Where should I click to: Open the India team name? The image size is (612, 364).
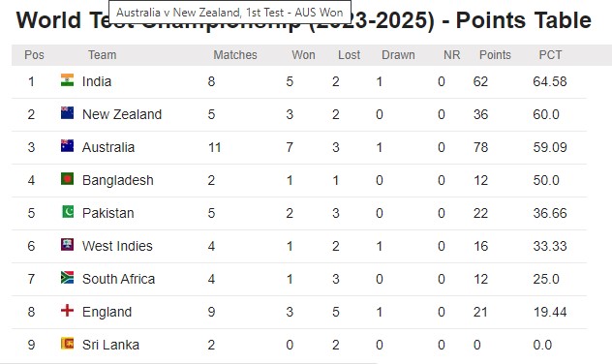[x=97, y=81]
